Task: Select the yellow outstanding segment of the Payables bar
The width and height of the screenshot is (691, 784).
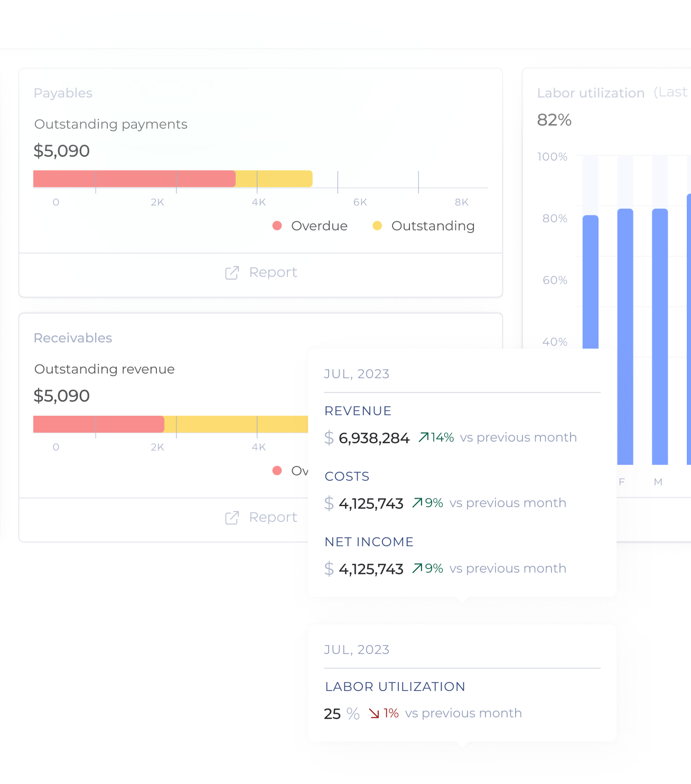Action: coord(274,179)
